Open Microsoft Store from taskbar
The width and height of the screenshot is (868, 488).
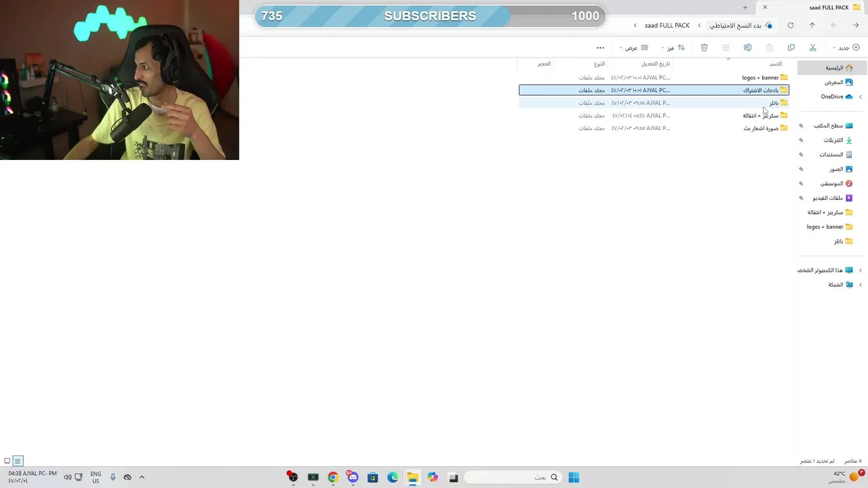coord(372,477)
